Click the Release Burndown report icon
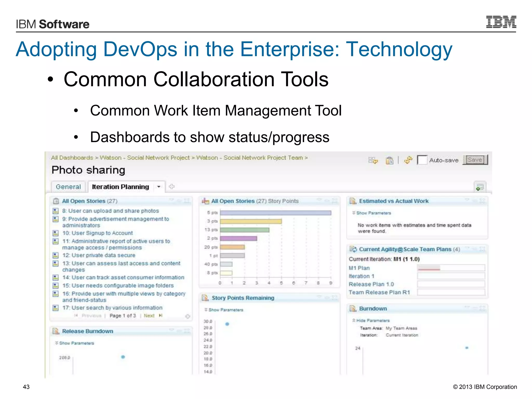Viewport: 532px width, 399px height. pos(56,331)
